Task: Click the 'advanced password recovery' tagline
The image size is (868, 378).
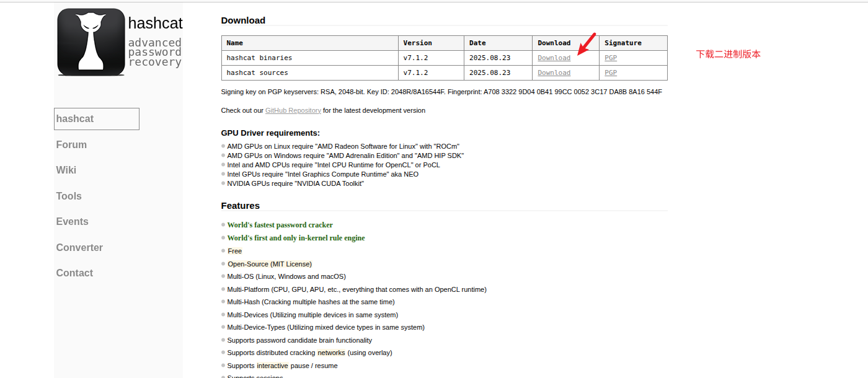Action: click(155, 52)
